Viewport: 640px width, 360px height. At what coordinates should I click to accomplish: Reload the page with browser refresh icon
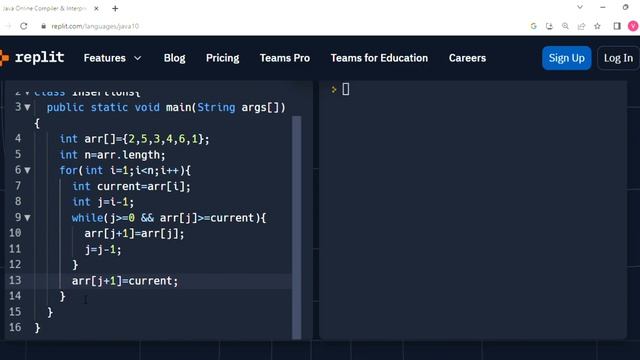click(x=24, y=26)
